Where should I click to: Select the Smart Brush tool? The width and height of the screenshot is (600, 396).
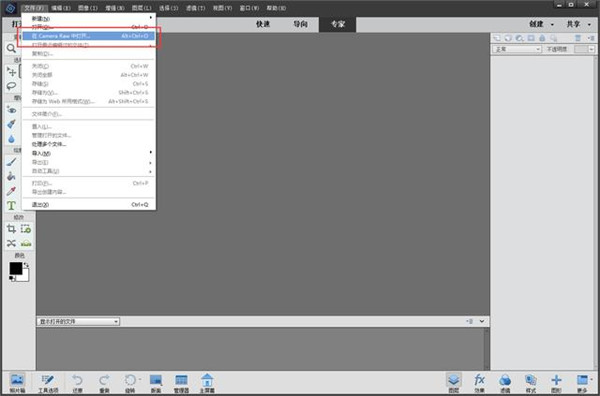pos(11,124)
